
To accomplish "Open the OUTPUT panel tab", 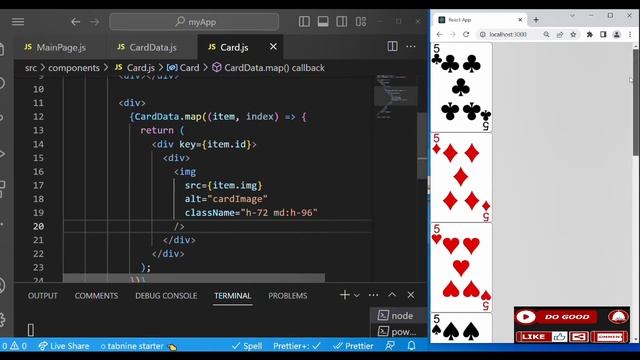I will tap(42, 296).
